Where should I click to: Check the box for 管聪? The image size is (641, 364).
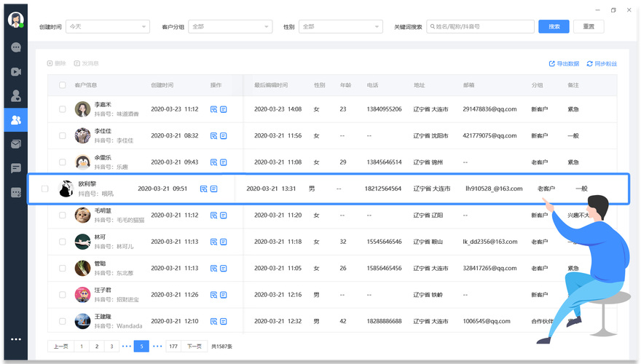(62, 269)
